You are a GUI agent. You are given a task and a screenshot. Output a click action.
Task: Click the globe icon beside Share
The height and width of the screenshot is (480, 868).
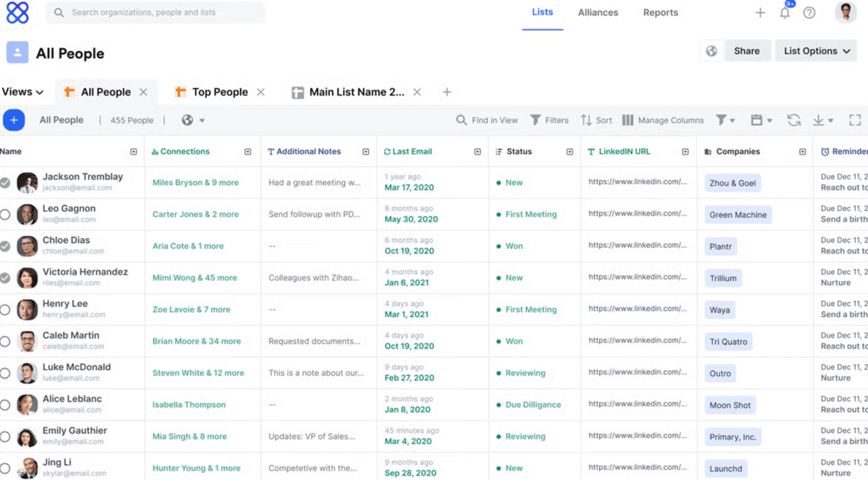pyautogui.click(x=712, y=51)
